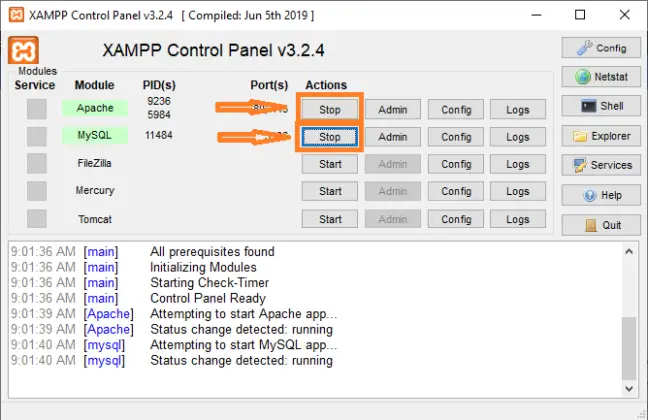The image size is (648, 420).
Task: Toggle the Apache service checkbox
Action: 37,109
